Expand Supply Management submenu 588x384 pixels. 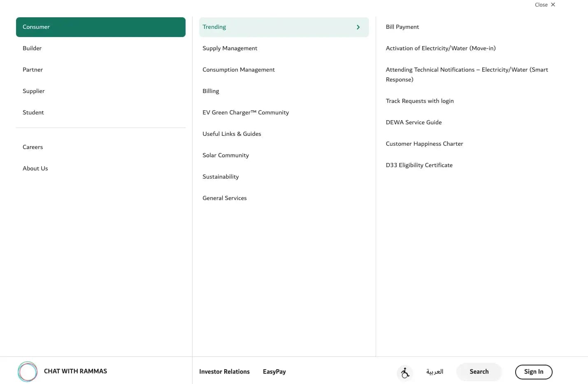coord(230,49)
